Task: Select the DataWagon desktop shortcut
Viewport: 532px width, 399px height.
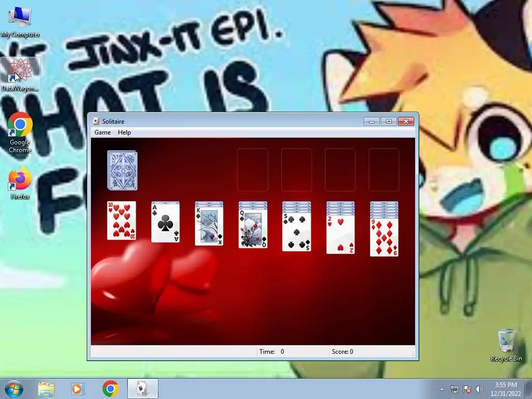Action: (x=20, y=75)
